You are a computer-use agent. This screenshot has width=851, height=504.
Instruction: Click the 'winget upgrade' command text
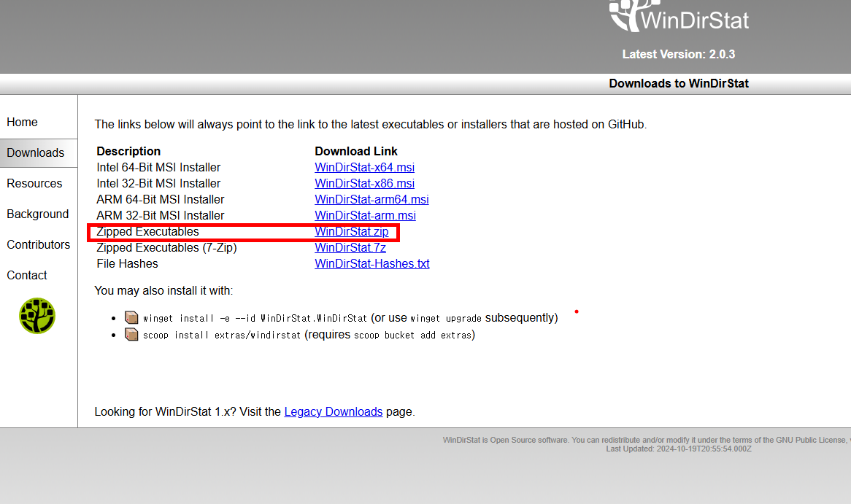click(446, 319)
